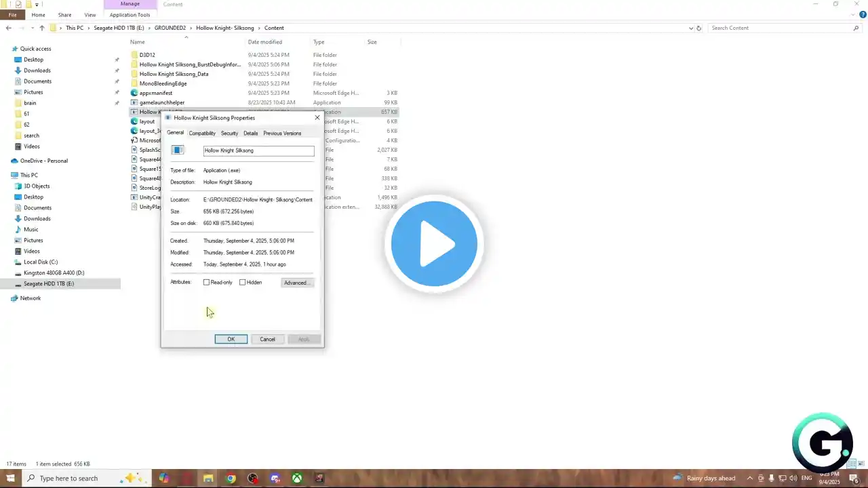Open Downloads under Quick access
This screenshot has width=868, height=488.
pos(37,70)
